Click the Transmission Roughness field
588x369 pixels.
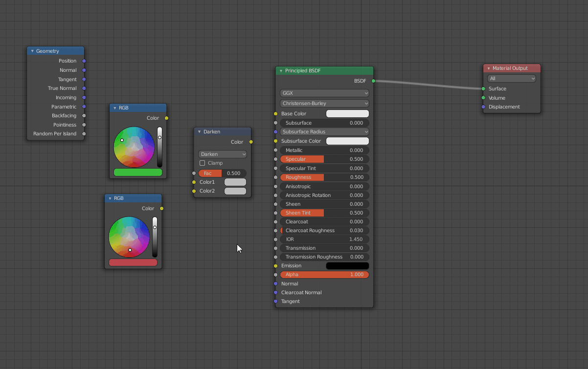point(325,257)
